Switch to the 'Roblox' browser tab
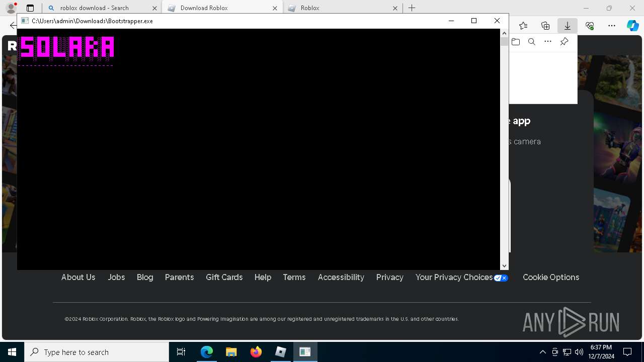 point(342,8)
